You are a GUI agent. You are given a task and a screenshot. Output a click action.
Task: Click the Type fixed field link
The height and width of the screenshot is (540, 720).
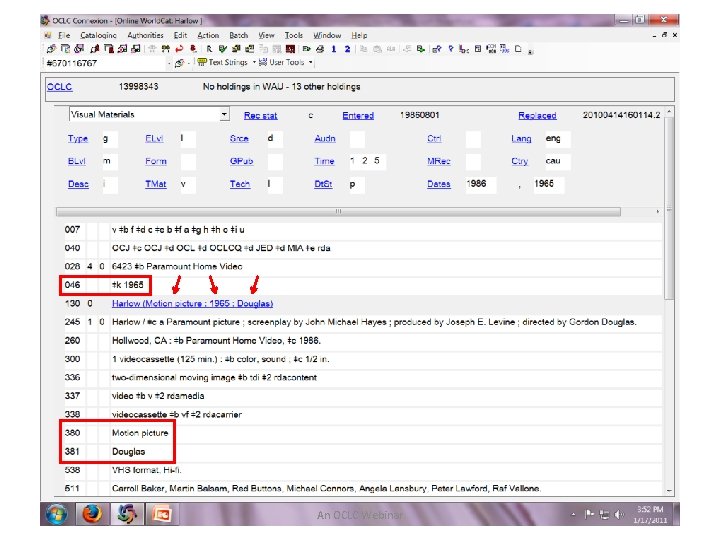click(x=78, y=139)
